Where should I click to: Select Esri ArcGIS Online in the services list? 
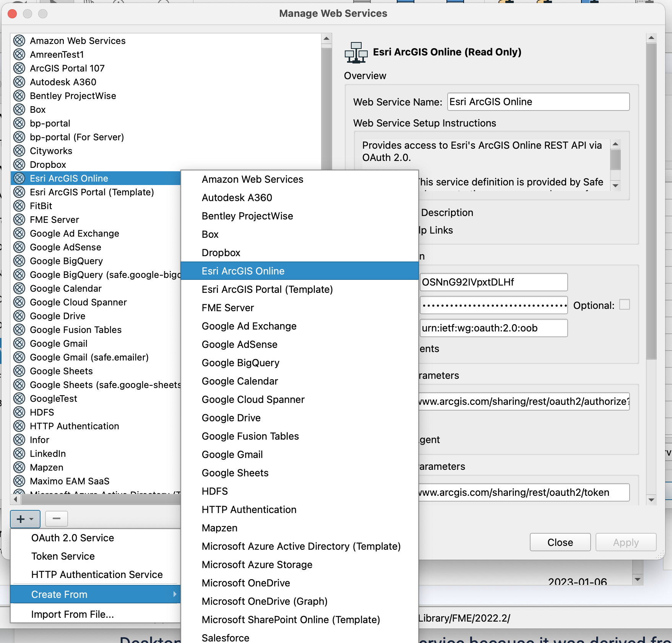click(96, 178)
